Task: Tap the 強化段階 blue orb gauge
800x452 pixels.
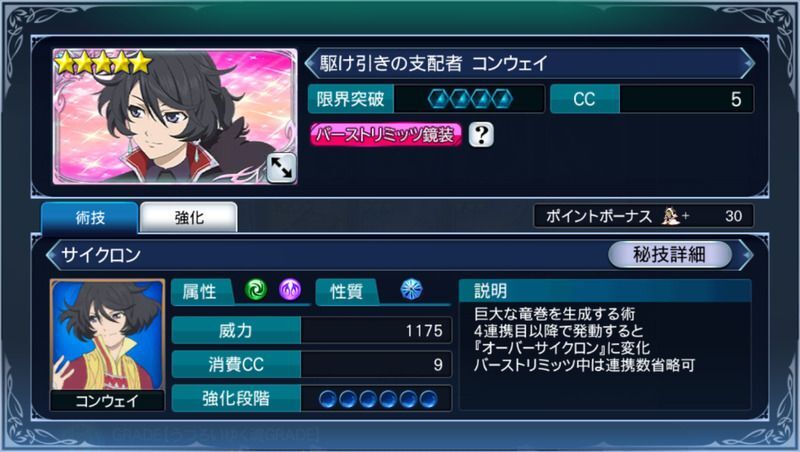Action: pyautogui.click(x=378, y=399)
